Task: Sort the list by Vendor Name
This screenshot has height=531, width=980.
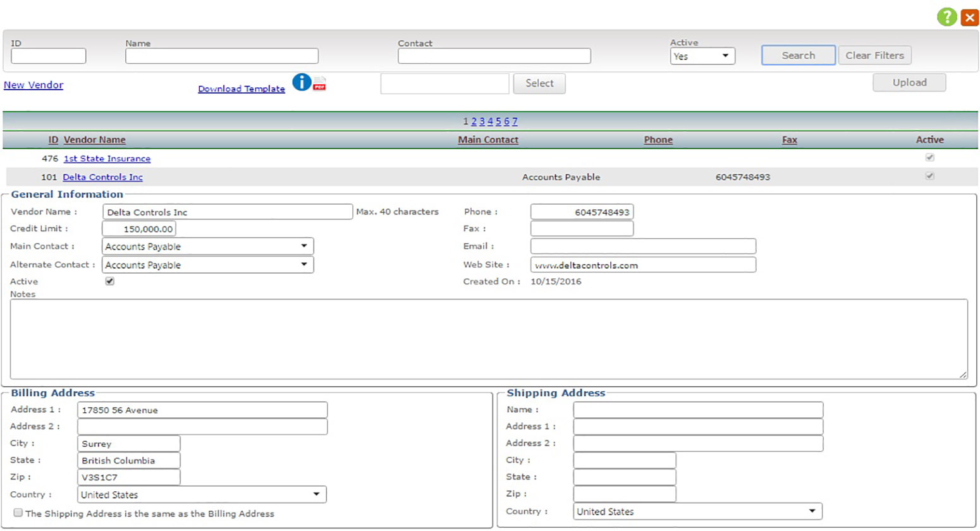Action: point(94,140)
